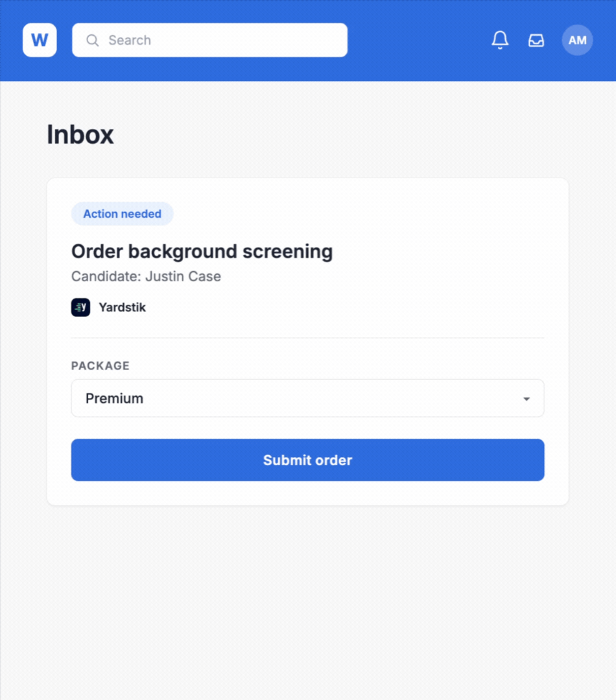Click the Inbox page heading
This screenshot has width=616, height=700.
pyautogui.click(x=80, y=134)
